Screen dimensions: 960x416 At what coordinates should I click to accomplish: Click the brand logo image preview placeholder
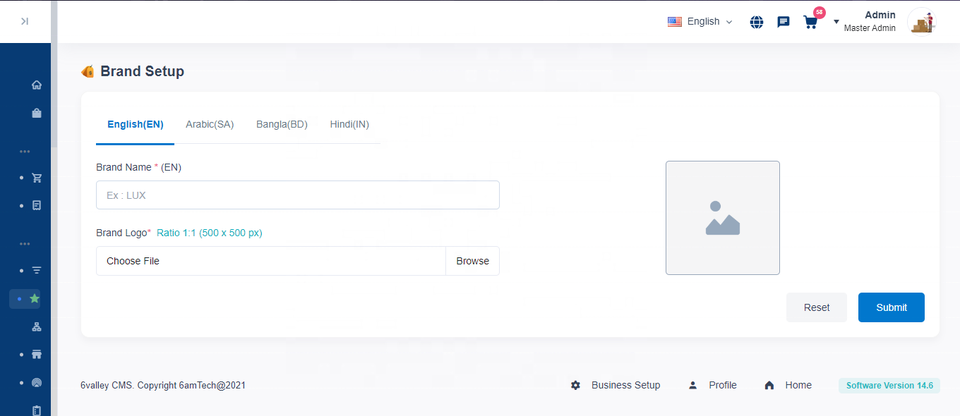pyautogui.click(x=722, y=218)
